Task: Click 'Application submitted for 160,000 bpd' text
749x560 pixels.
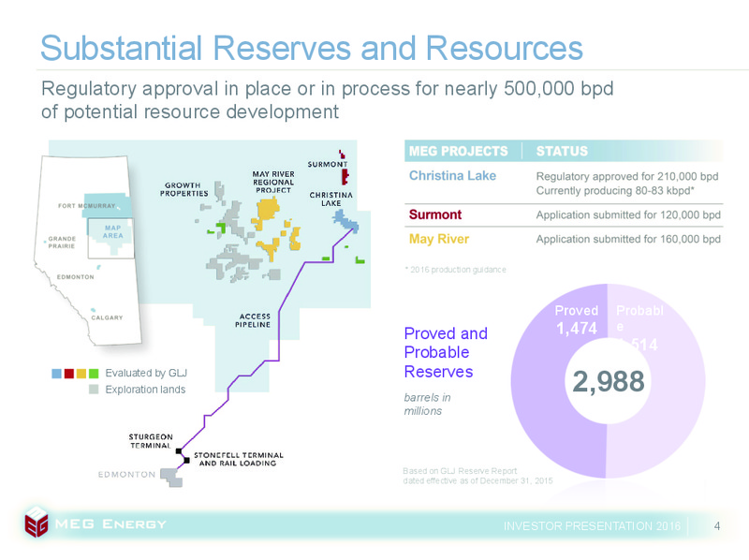Action: 628,239
